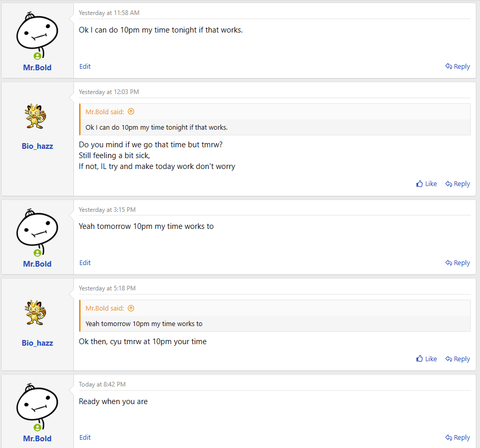Edit the 'Yeah tomorrow 10pm' post

(x=85, y=263)
